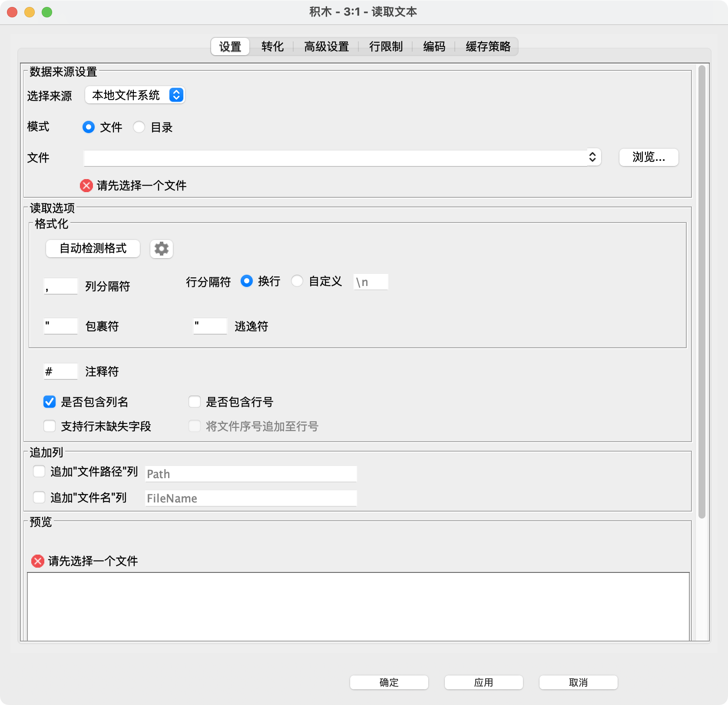Open the 编码 tab
This screenshot has height=705, width=728.
point(433,47)
